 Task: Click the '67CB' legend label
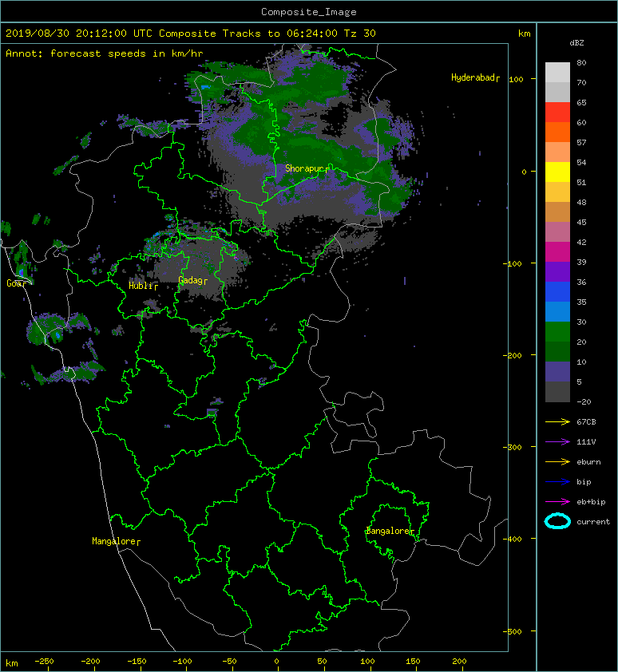coord(586,422)
